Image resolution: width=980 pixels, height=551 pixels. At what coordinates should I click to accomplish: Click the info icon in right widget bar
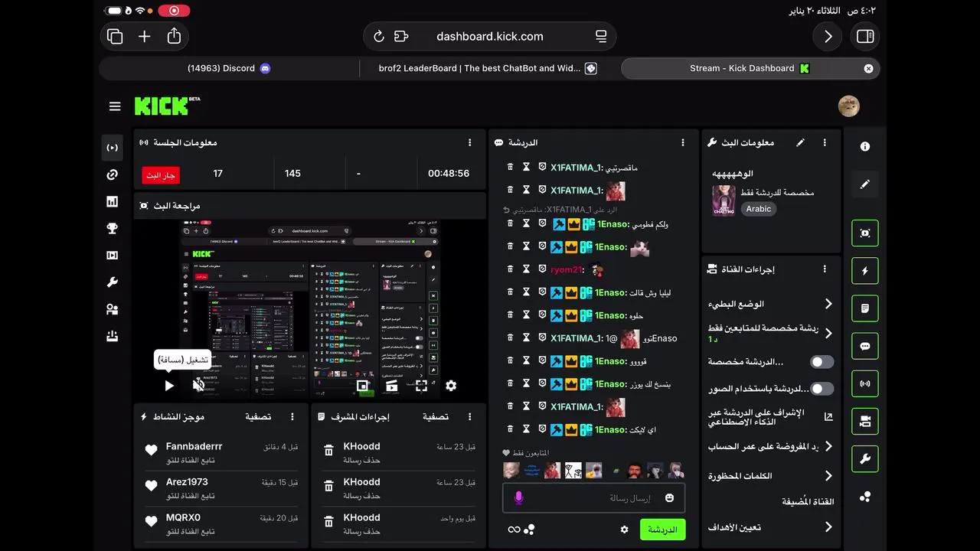(x=865, y=146)
